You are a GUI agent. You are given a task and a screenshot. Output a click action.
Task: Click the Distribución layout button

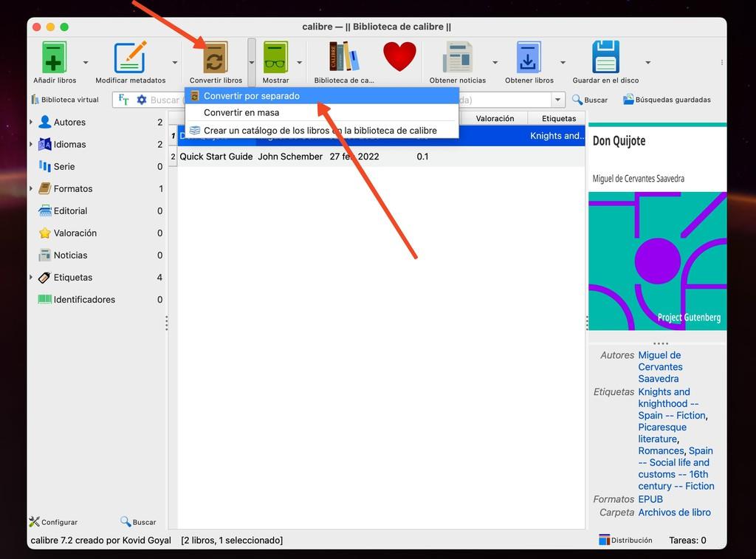pos(625,541)
